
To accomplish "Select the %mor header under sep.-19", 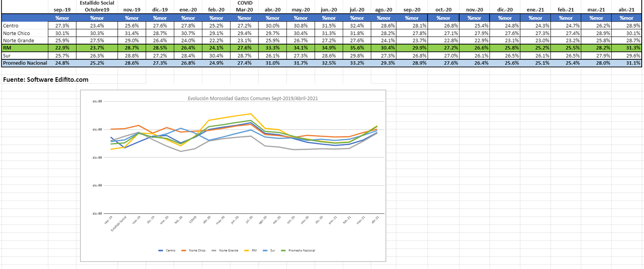I will (62, 18).
